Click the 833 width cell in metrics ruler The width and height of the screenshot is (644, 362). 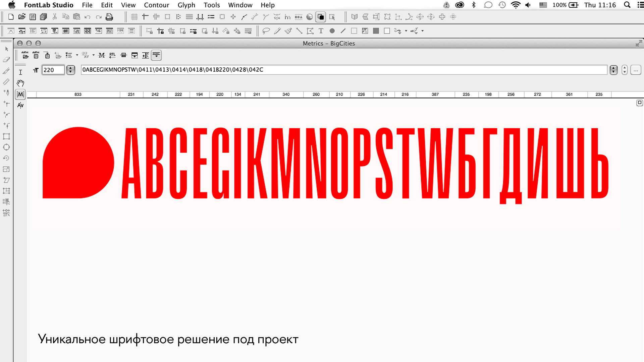pyautogui.click(x=78, y=95)
